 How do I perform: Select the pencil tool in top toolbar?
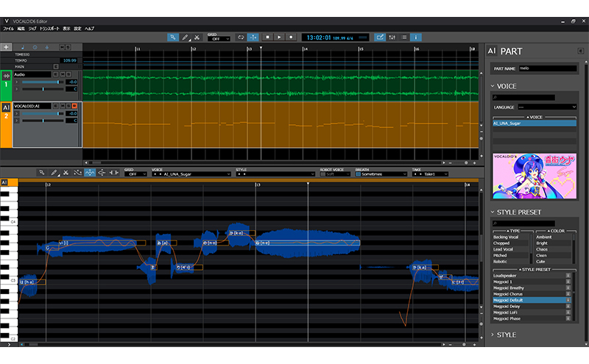pos(185,37)
